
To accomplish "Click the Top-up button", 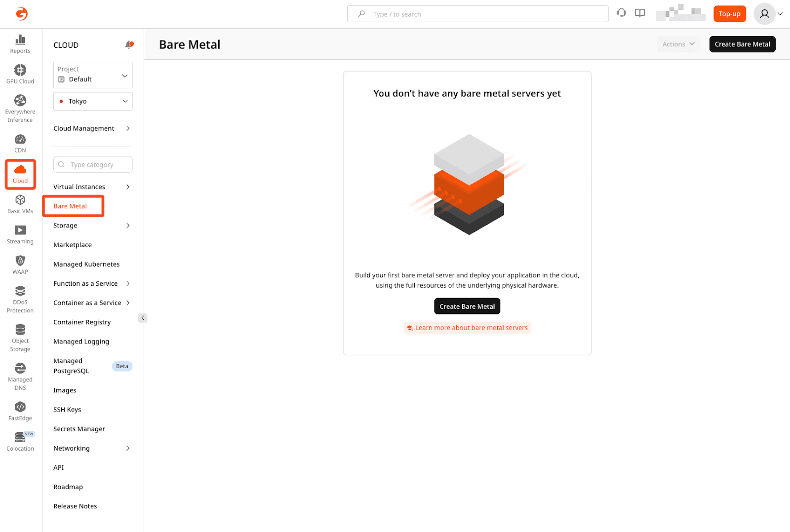I will [x=729, y=14].
